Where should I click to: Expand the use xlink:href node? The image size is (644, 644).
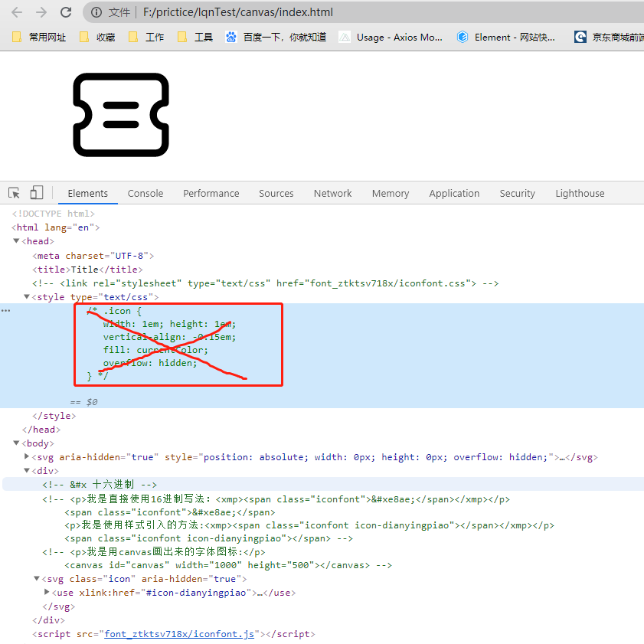point(47,592)
